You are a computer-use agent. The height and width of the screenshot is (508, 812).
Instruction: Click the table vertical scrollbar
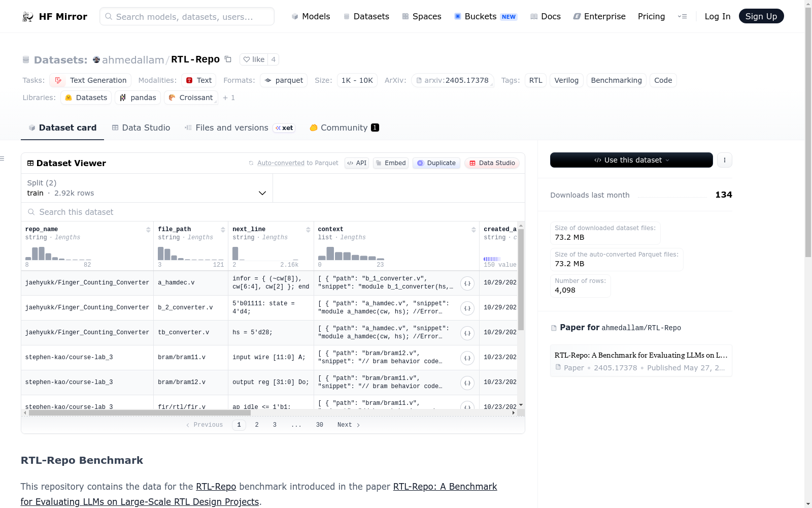pos(521,279)
